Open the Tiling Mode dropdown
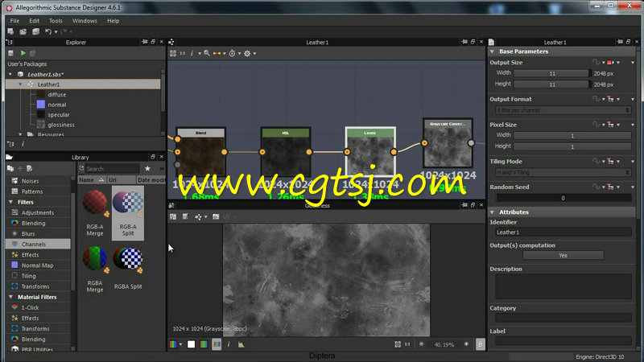 tap(563, 172)
